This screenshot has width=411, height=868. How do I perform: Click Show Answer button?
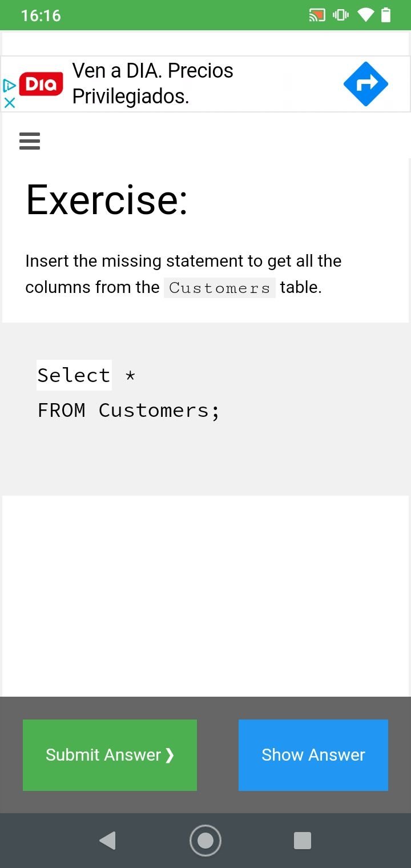click(x=313, y=755)
